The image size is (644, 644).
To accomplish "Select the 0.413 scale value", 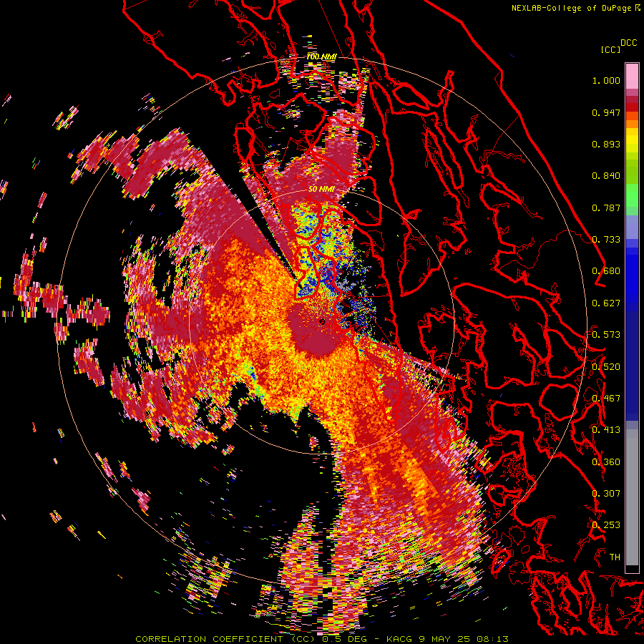I will pos(606,430).
